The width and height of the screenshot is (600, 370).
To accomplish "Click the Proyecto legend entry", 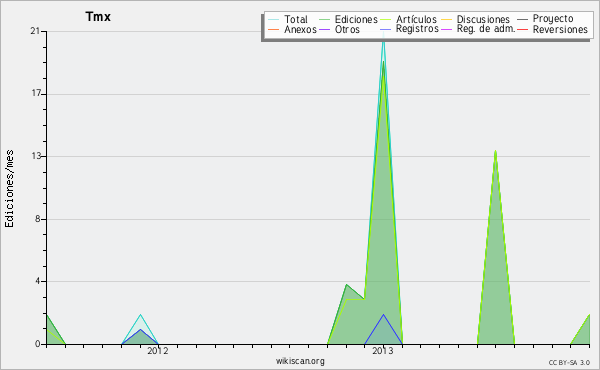I will [x=545, y=19].
